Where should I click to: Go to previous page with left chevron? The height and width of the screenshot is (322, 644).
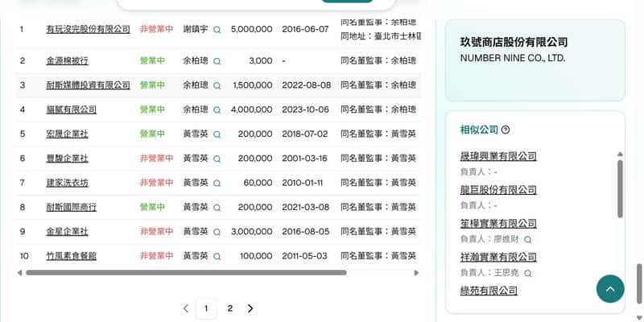click(x=186, y=308)
